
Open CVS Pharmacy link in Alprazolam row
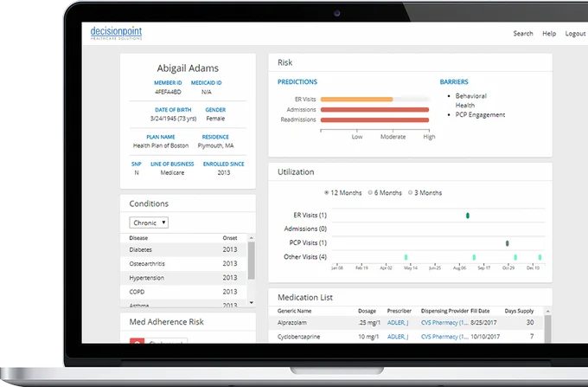click(x=444, y=322)
